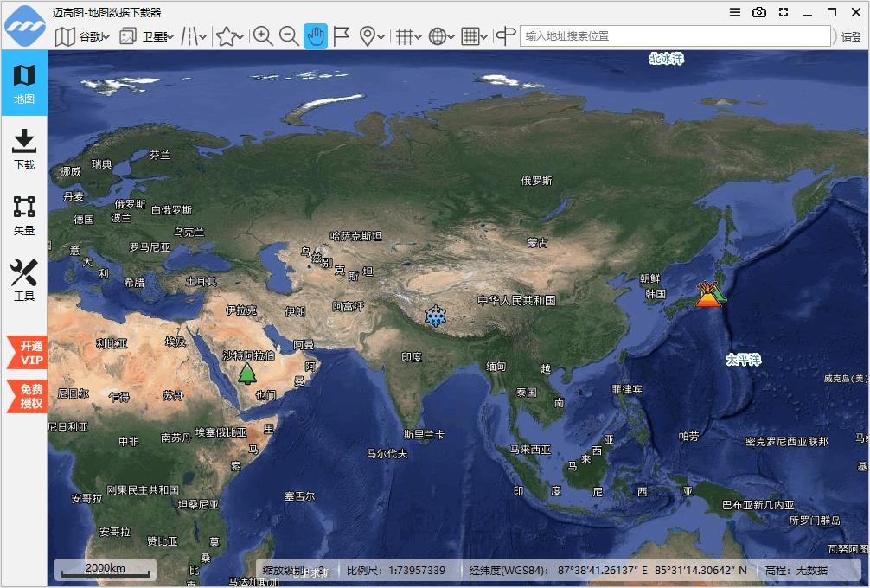Select the flag marker tool
The image size is (870, 588).
[342, 36]
